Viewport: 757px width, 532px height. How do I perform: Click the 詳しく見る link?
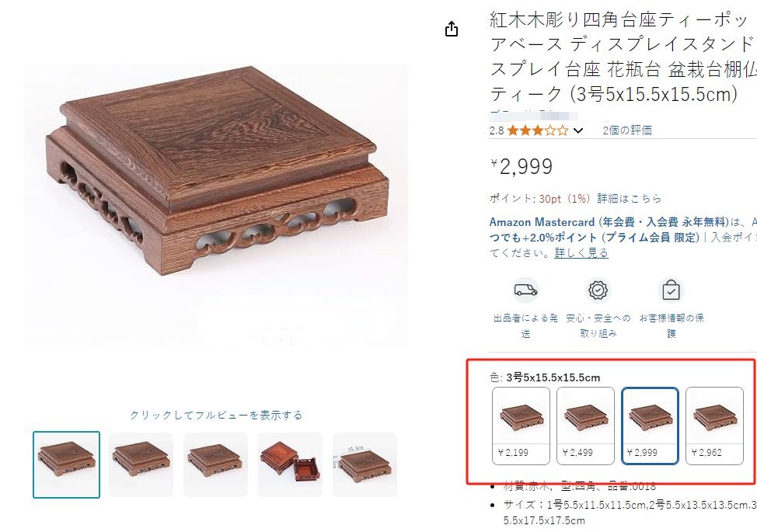pos(581,252)
